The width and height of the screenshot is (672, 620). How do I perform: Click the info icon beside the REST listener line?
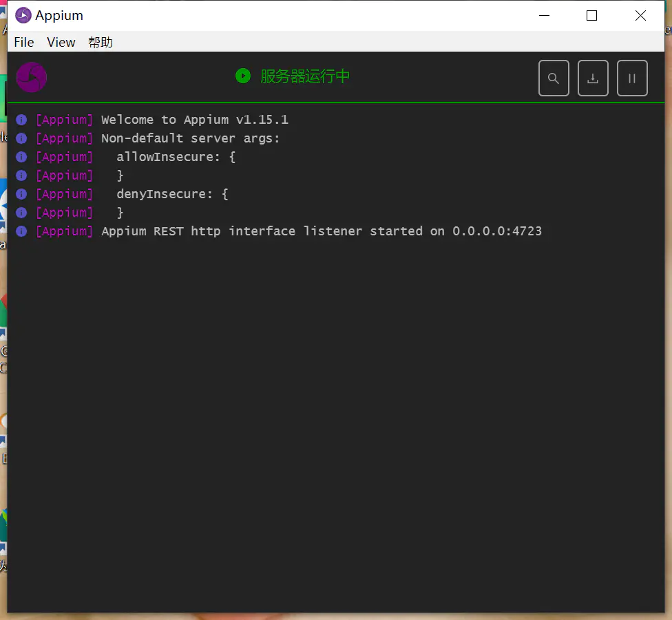pyautogui.click(x=21, y=231)
